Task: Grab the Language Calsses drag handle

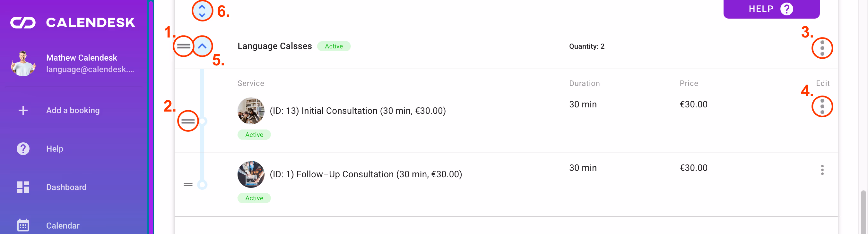Action: [x=183, y=46]
